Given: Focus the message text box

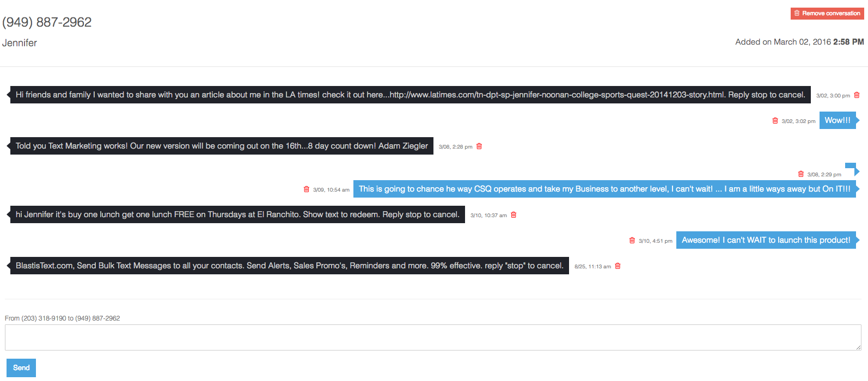Looking at the screenshot, I should (432, 337).
